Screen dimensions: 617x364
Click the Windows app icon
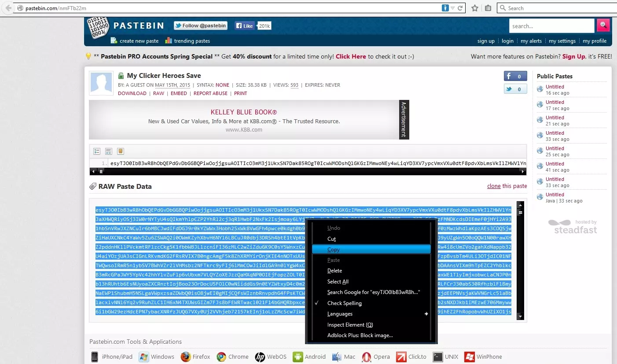pos(143,357)
